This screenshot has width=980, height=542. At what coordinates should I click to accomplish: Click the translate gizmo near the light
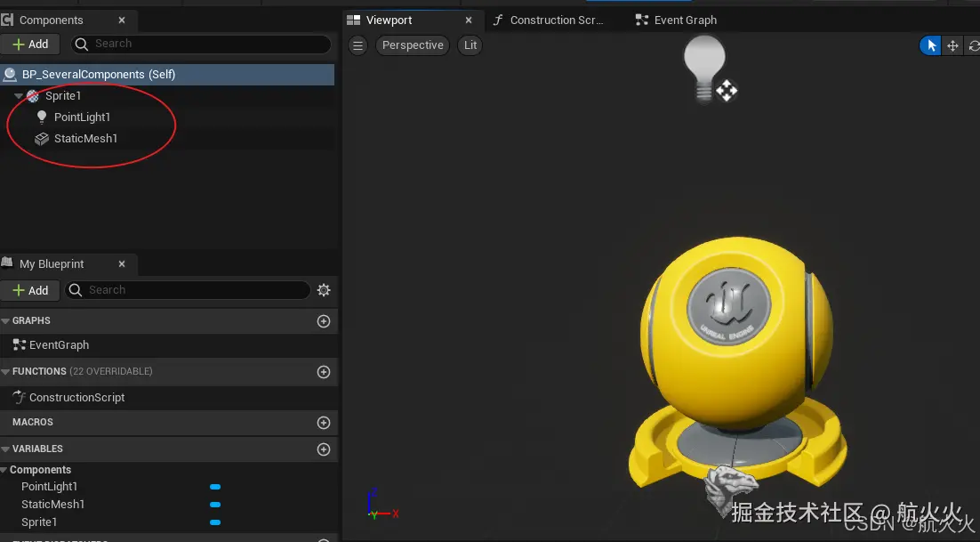point(727,91)
